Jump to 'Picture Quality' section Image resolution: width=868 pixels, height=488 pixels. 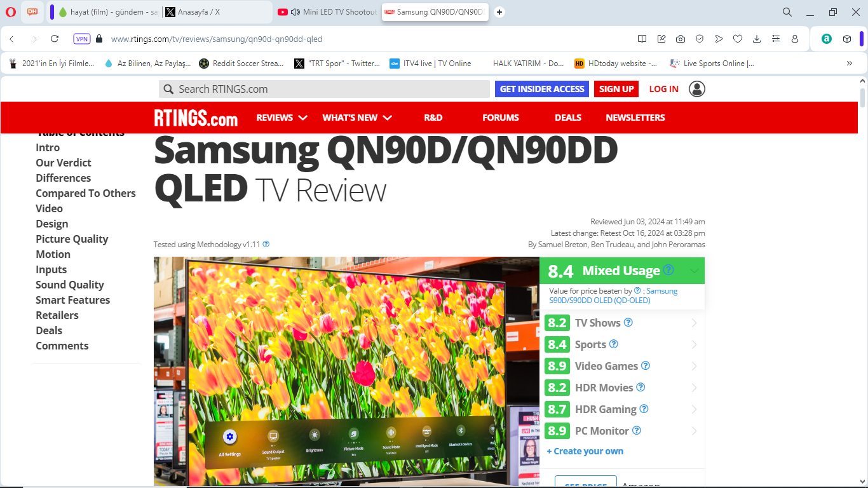72,239
